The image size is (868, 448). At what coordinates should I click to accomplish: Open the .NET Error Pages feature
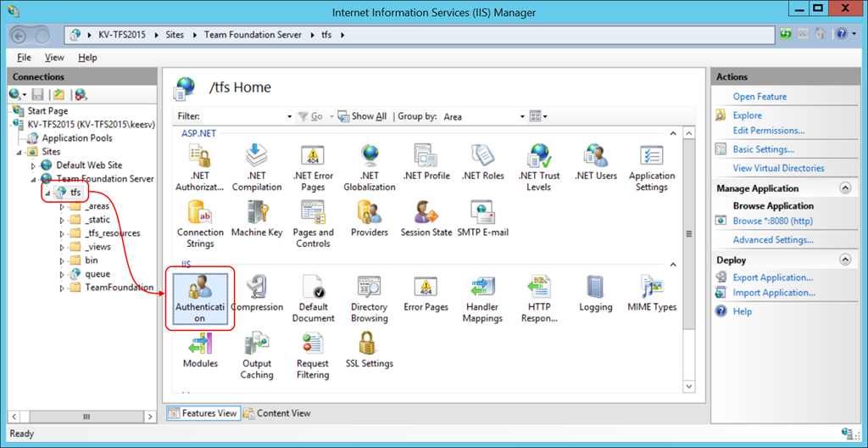(313, 167)
